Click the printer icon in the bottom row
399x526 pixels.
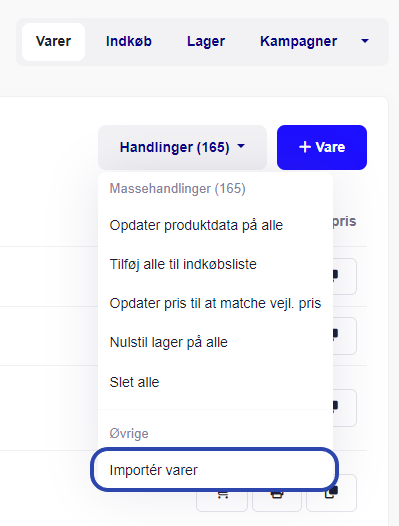click(x=277, y=495)
